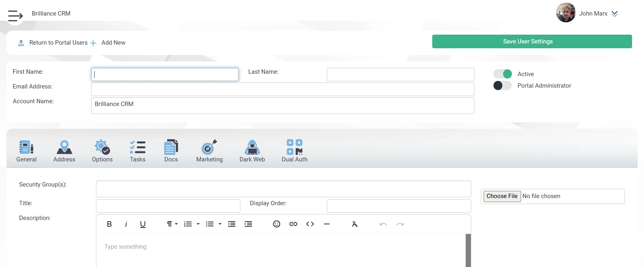Click Return to Portal Users link
644x267 pixels.
click(58, 43)
